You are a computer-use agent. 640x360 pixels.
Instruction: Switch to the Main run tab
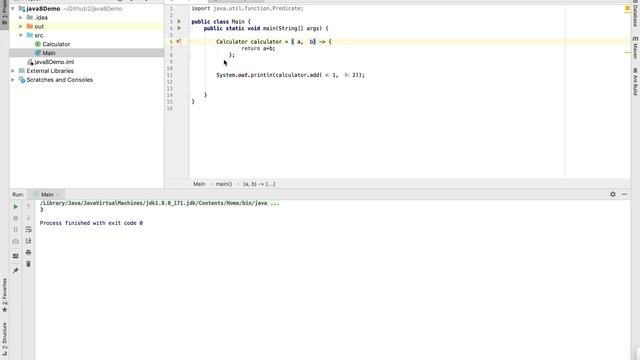[x=47, y=194]
